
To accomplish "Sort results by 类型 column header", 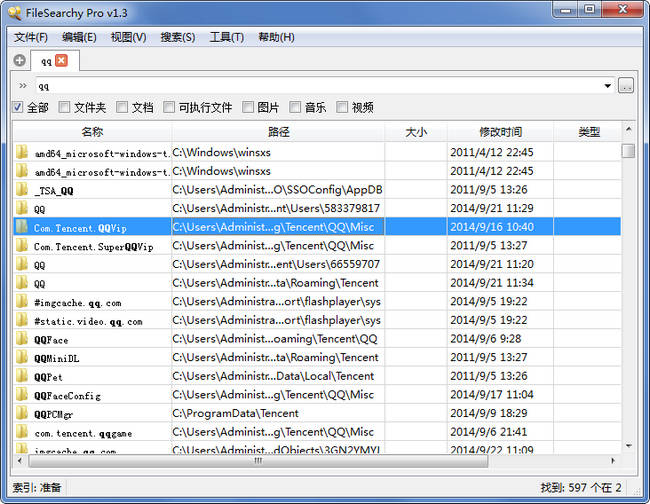I will [589, 132].
